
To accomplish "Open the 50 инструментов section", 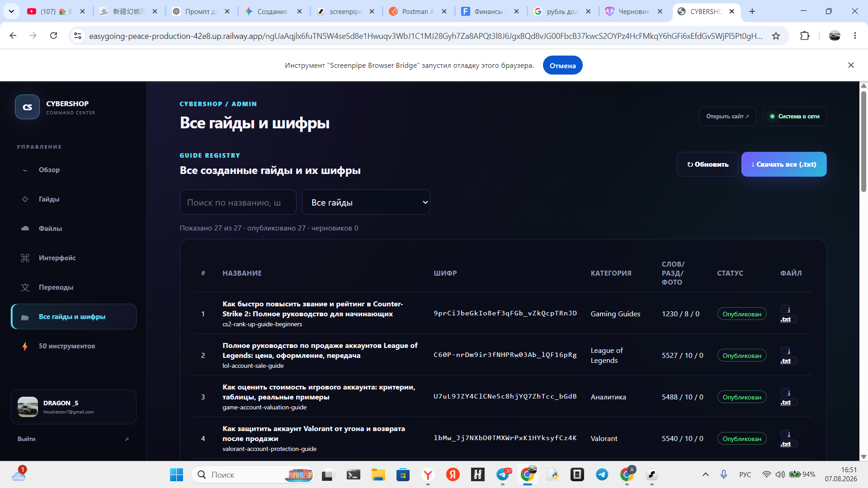I will pyautogui.click(x=73, y=346).
